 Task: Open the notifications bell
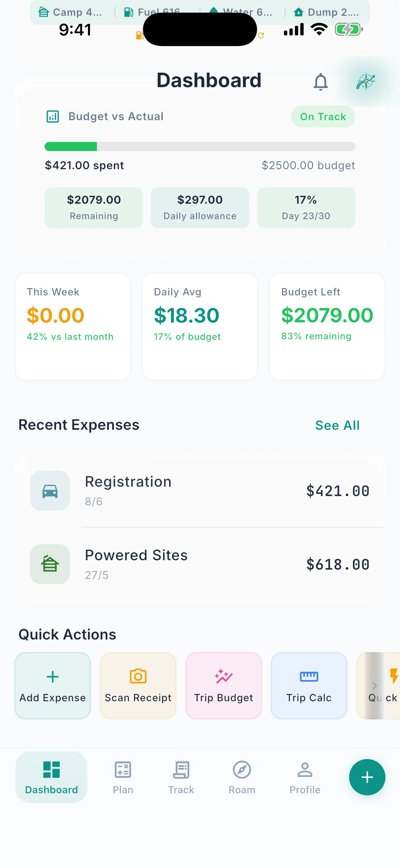click(320, 81)
